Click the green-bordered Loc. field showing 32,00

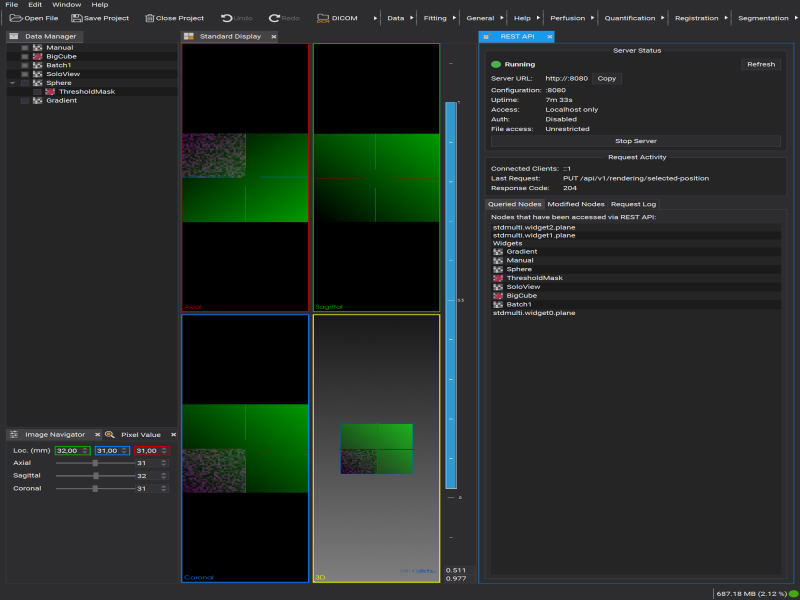(x=72, y=451)
